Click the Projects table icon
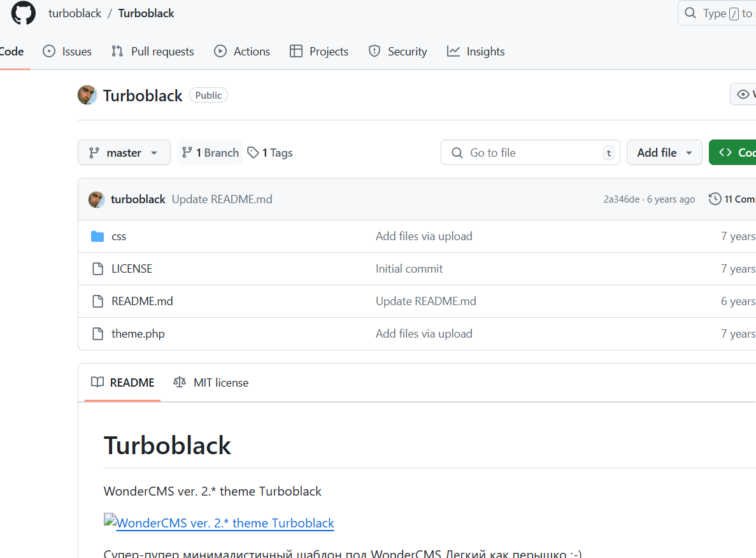The height and width of the screenshot is (558, 756). (x=296, y=51)
